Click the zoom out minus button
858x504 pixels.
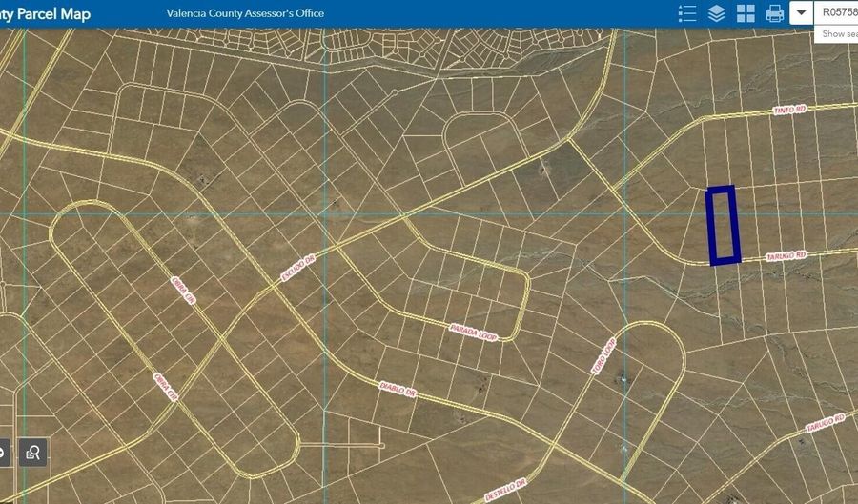coord(3,452)
